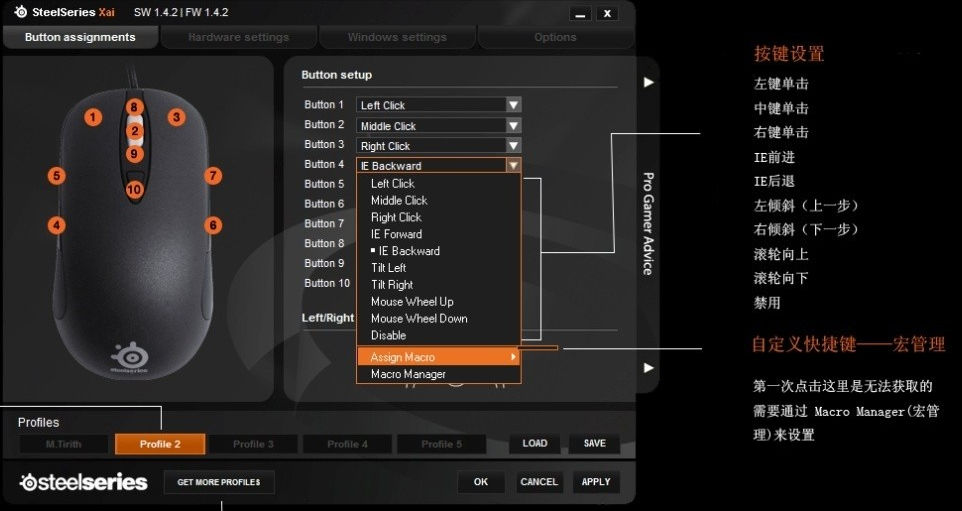Click mouse button marker 1
This screenshot has height=511, width=962.
(x=93, y=117)
